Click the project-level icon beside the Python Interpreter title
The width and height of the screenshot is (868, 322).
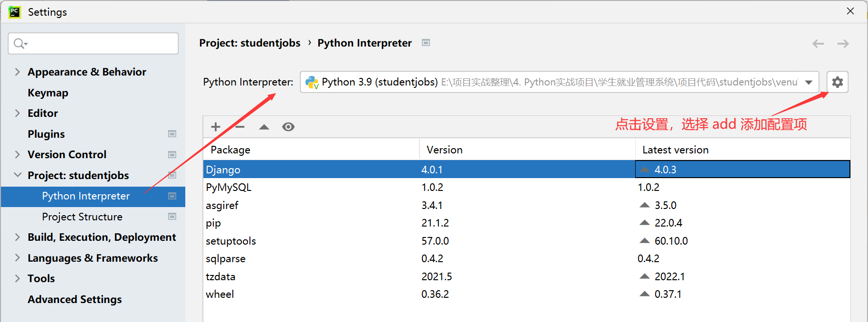coord(426,43)
